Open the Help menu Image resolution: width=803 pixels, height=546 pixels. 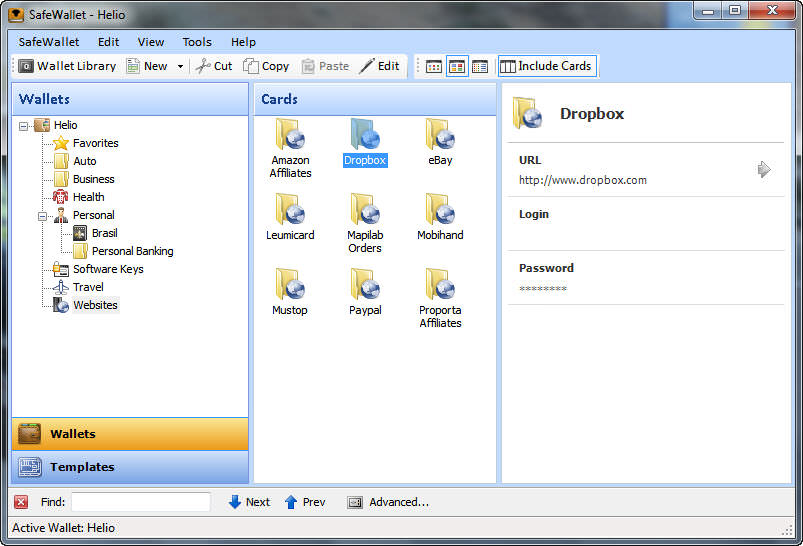(243, 42)
